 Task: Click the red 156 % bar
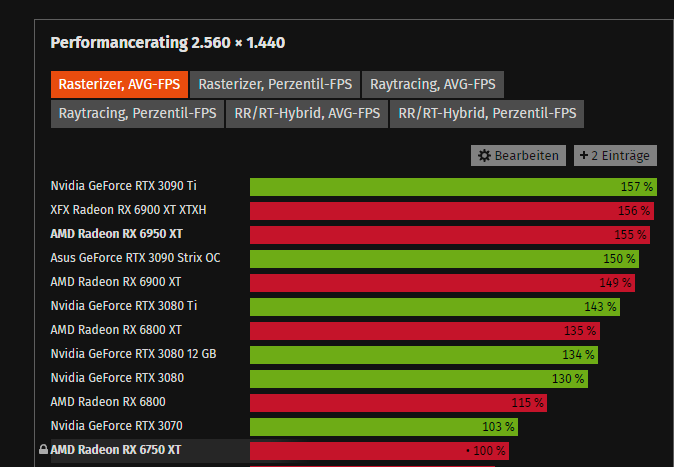click(x=452, y=211)
